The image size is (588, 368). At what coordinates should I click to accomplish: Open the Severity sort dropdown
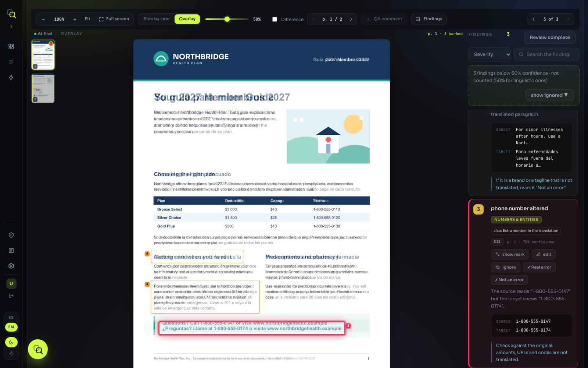tap(490, 54)
